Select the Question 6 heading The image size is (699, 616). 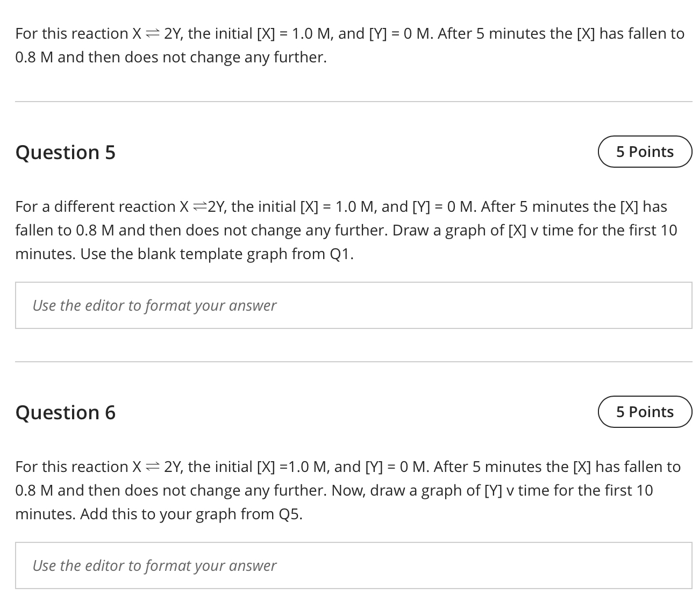click(65, 412)
